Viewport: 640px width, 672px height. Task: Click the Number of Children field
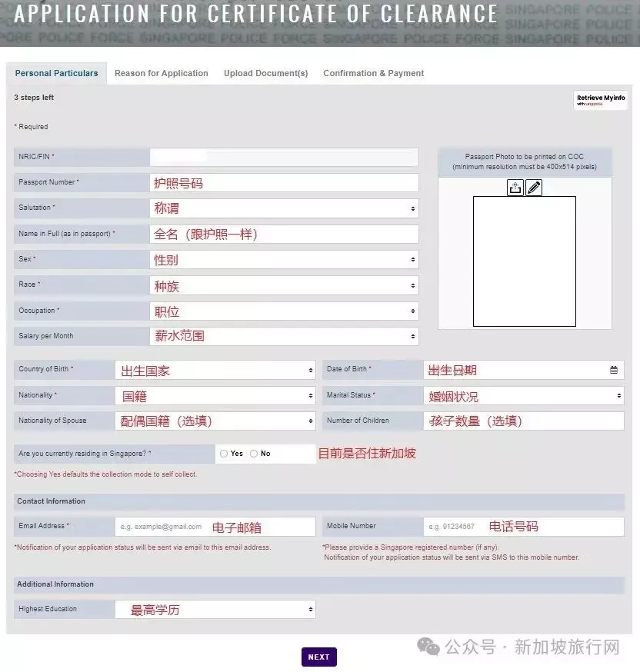pos(524,421)
